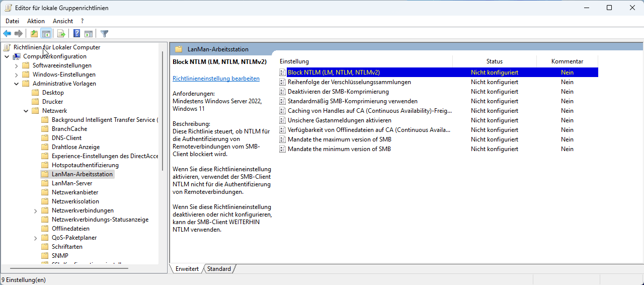This screenshot has height=285, width=644.
Task: Click the export list toolbar icon
Action: point(61,34)
